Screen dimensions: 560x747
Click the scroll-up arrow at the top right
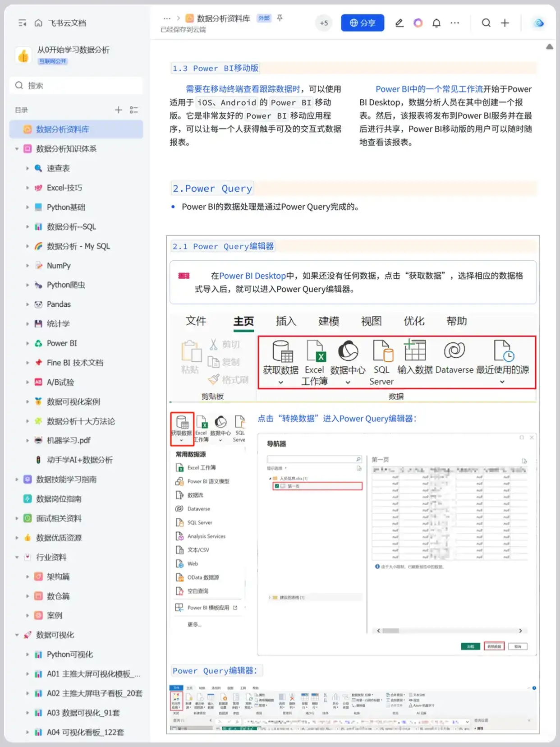click(x=550, y=46)
